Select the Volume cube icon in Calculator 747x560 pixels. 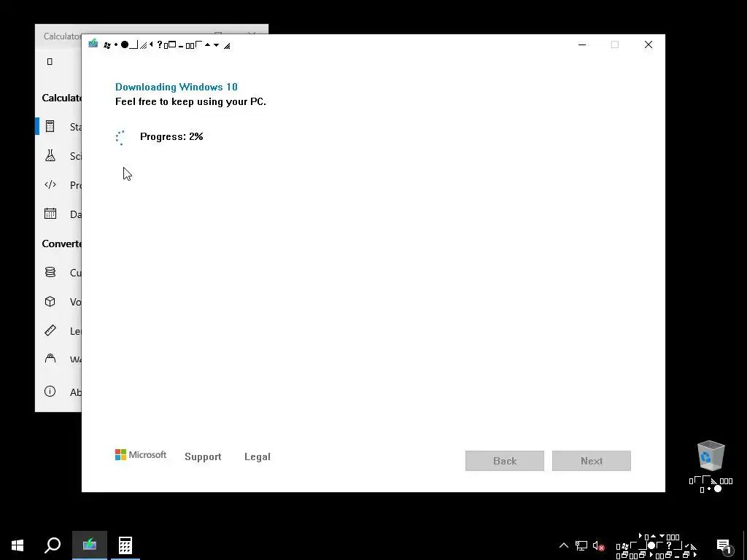[x=50, y=301]
